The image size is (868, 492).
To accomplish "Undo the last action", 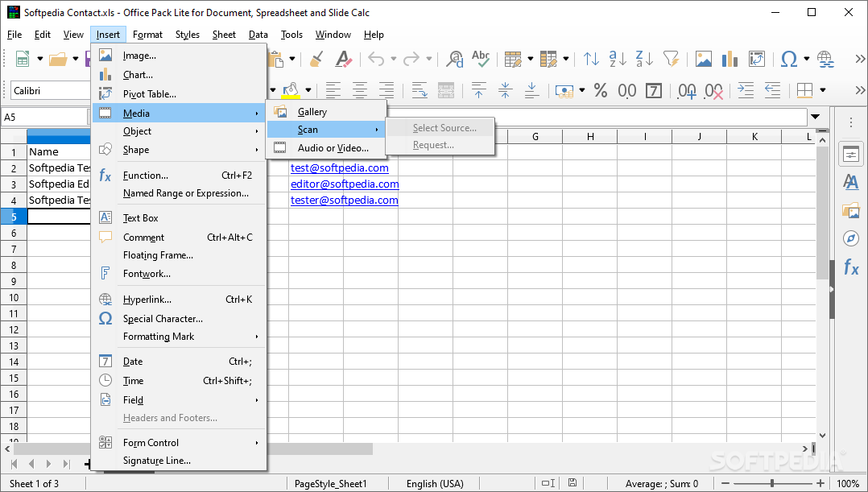I will [x=376, y=59].
